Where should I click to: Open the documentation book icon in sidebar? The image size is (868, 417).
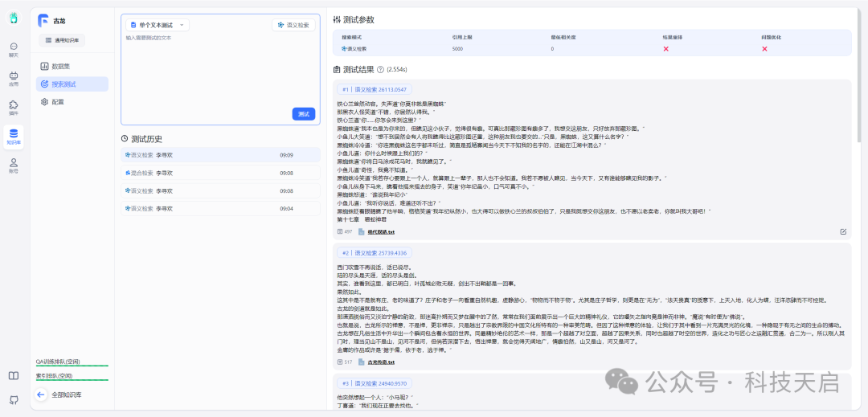[14, 375]
